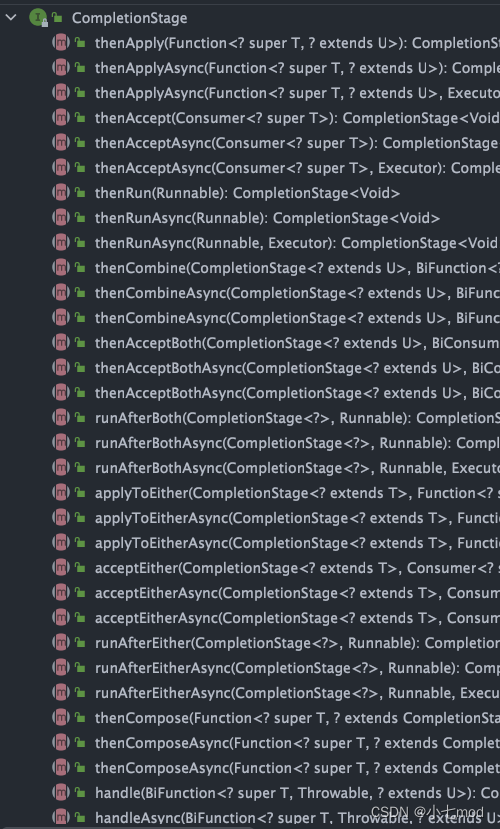This screenshot has width=500, height=829.
Task: Collapse the CompletionStage tree node
Action: coord(11,18)
